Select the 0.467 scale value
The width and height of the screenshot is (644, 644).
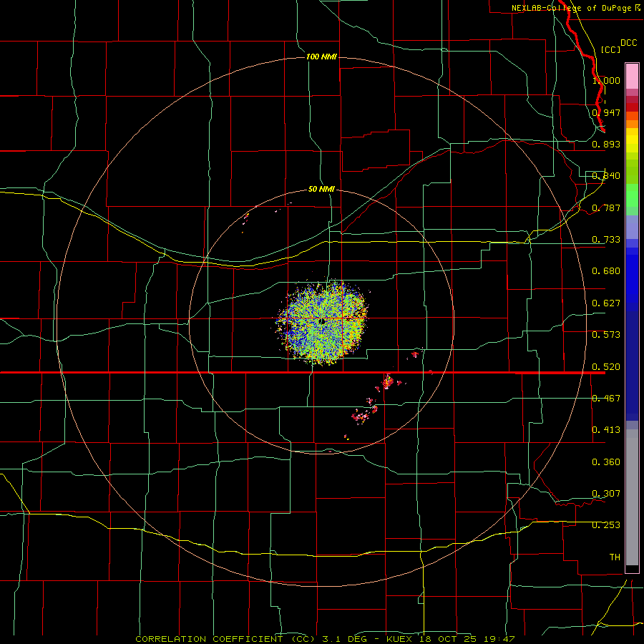click(x=606, y=399)
